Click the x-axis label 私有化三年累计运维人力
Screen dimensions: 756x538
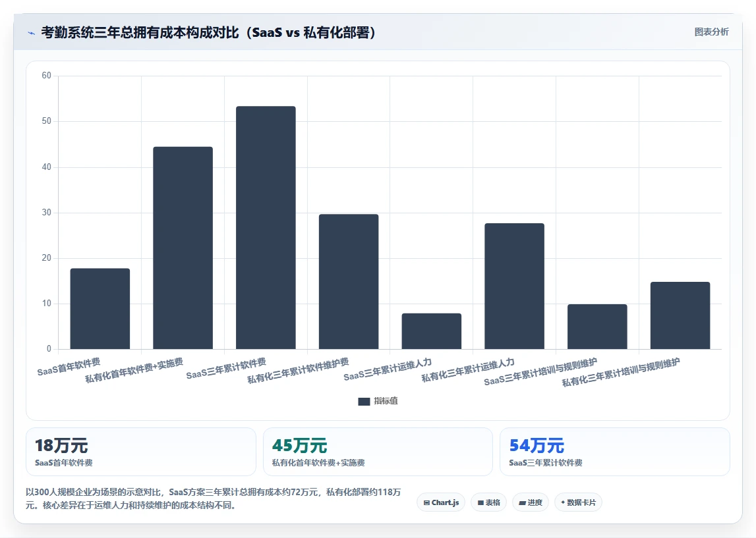point(468,370)
